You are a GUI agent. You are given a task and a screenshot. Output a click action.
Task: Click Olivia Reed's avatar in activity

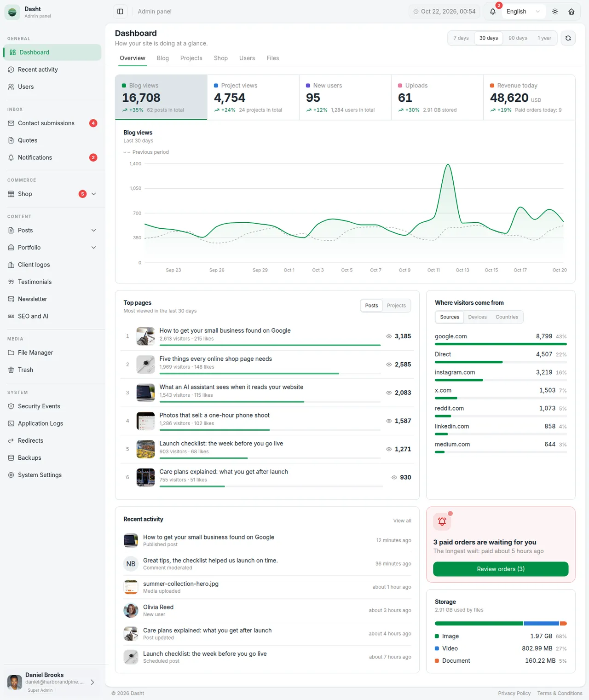click(131, 611)
